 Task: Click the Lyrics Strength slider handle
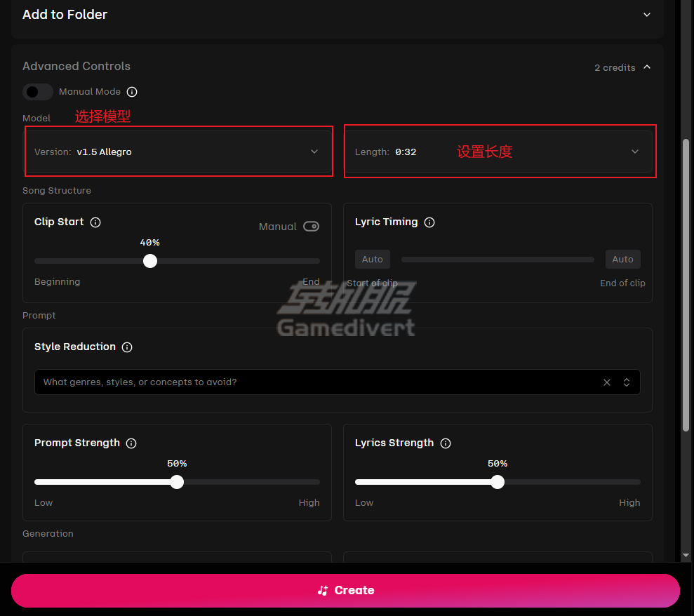[498, 482]
